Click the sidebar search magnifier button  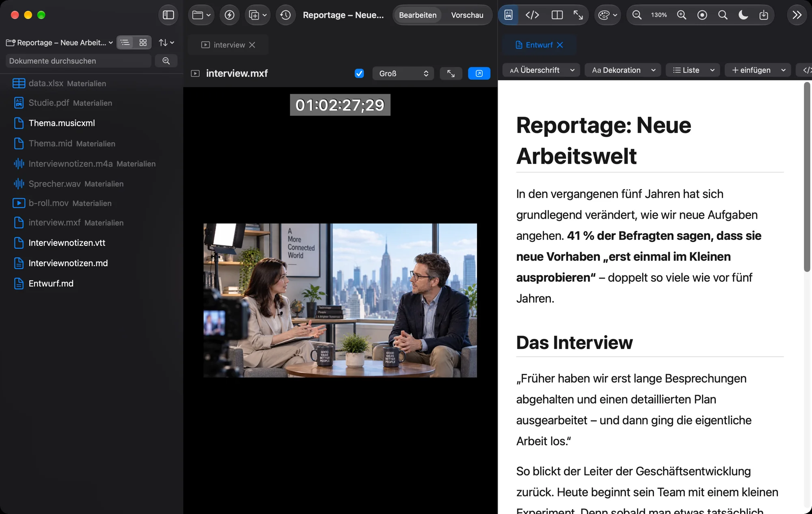[x=166, y=61]
